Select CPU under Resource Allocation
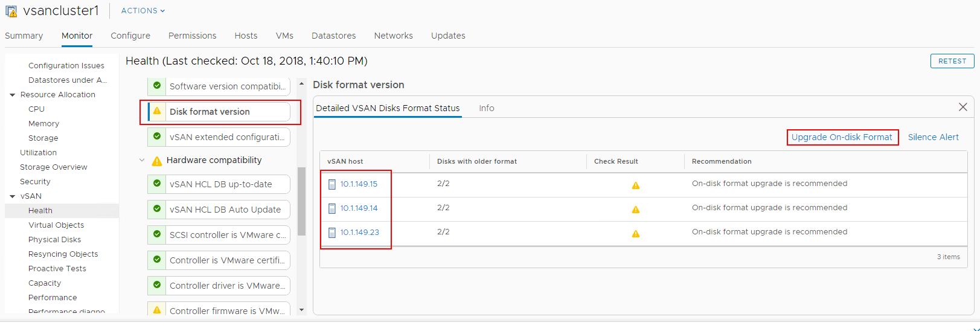980x331 pixels. tap(36, 109)
